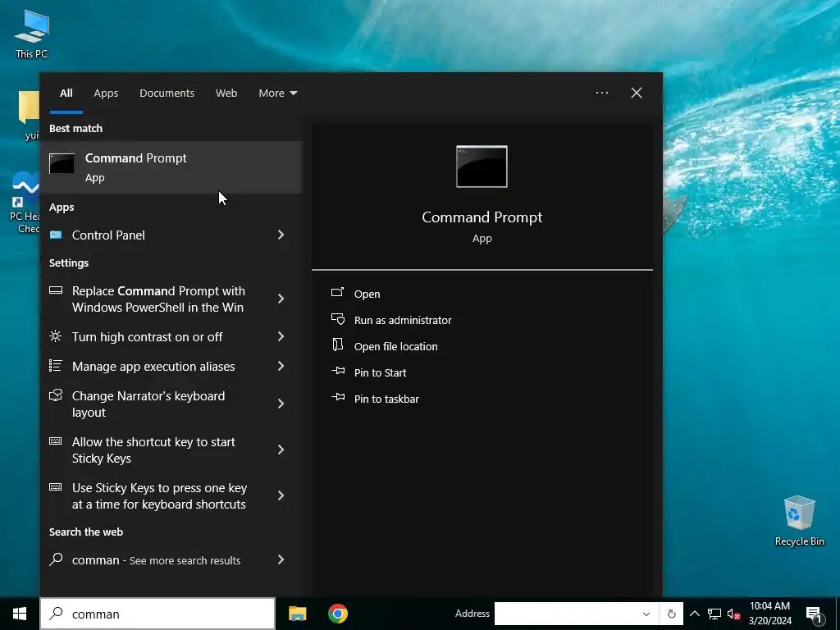Open the taskbar Address dropdown arrow
Screen dimensions: 840x630
646,614
